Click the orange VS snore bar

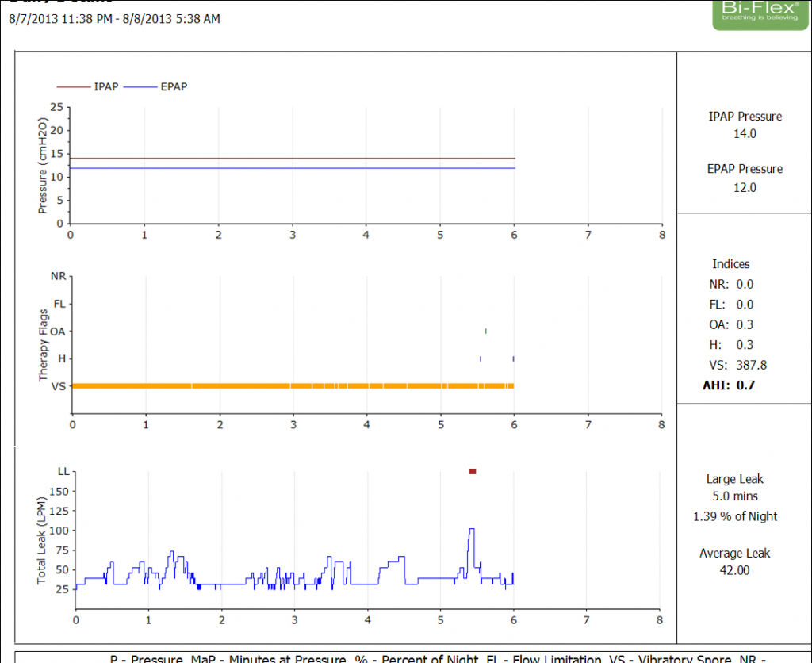[x=293, y=385]
